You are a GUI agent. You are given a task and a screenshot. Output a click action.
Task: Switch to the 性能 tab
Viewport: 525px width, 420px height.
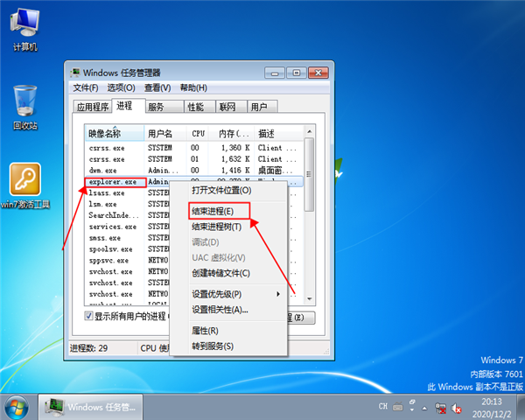pyautogui.click(x=196, y=107)
